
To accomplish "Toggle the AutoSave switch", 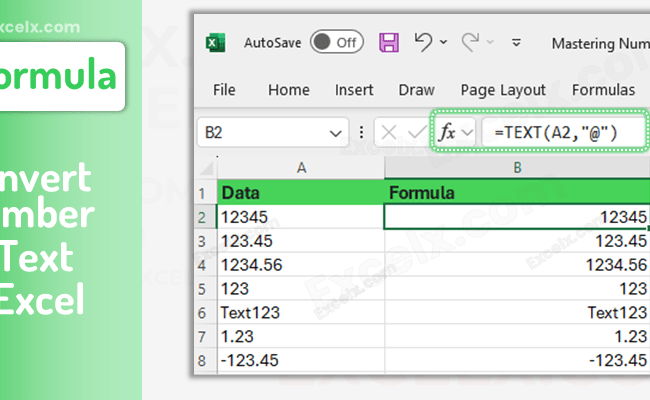I will point(337,42).
